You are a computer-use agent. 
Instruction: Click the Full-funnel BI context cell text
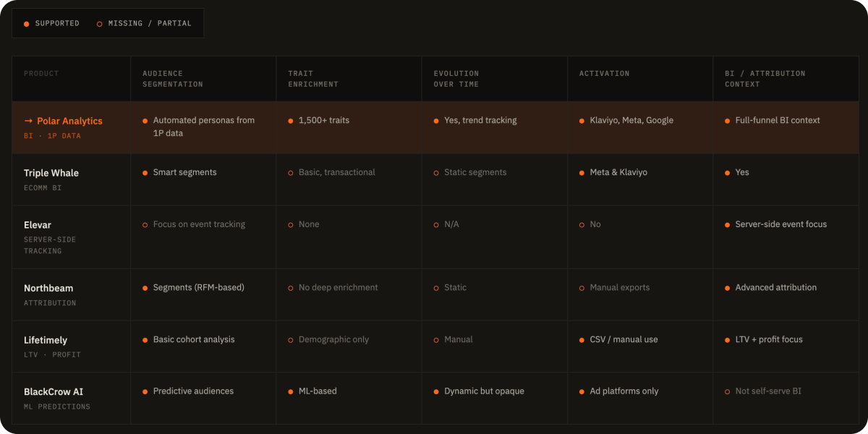pos(778,121)
